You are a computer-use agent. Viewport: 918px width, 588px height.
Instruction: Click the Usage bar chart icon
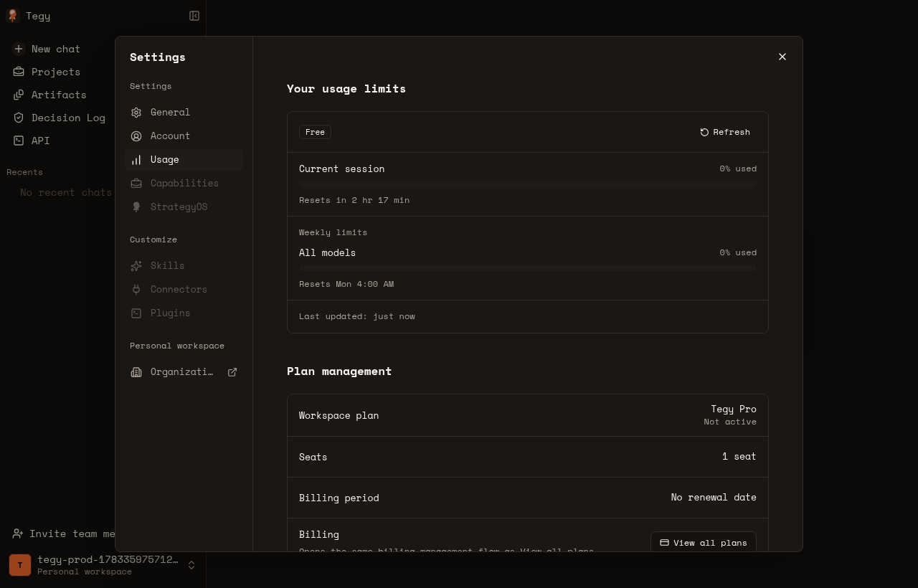(136, 160)
